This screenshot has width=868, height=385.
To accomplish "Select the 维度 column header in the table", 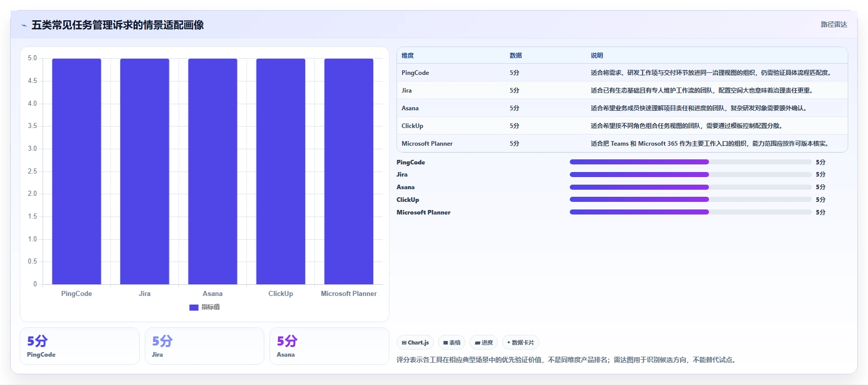I will pos(408,56).
